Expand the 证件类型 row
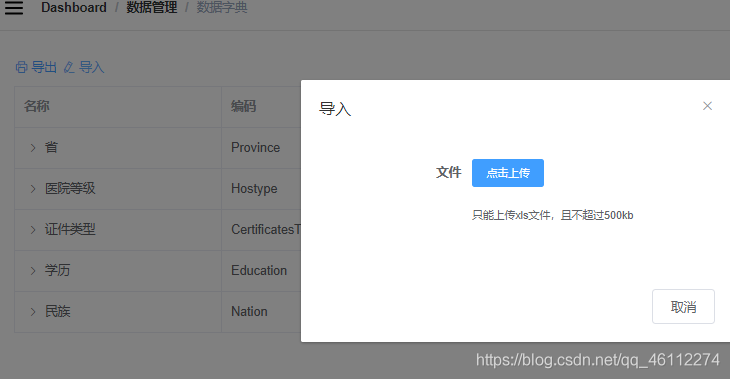Viewport: 730px width, 379px height. (x=33, y=230)
